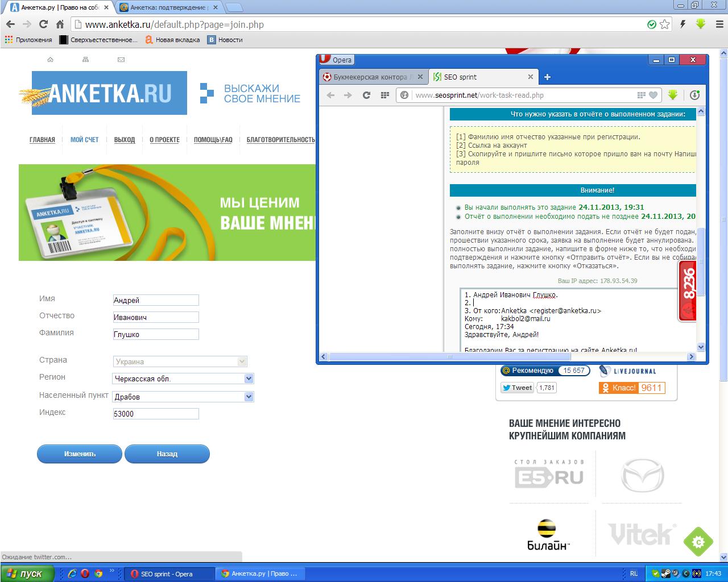Open the Населенный пункт dropdown showing Драбов
728x582 pixels.
[x=183, y=397]
